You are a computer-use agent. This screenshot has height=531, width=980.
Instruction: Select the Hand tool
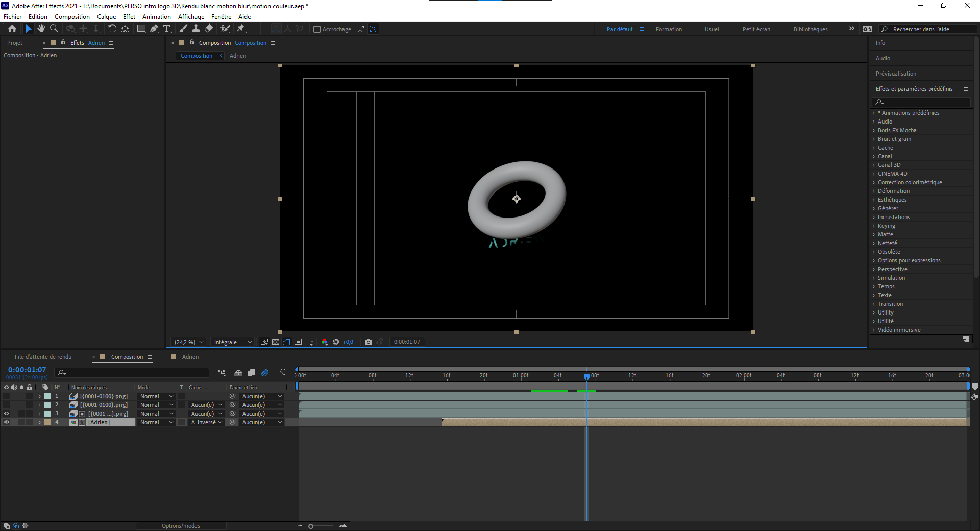pyautogui.click(x=41, y=29)
